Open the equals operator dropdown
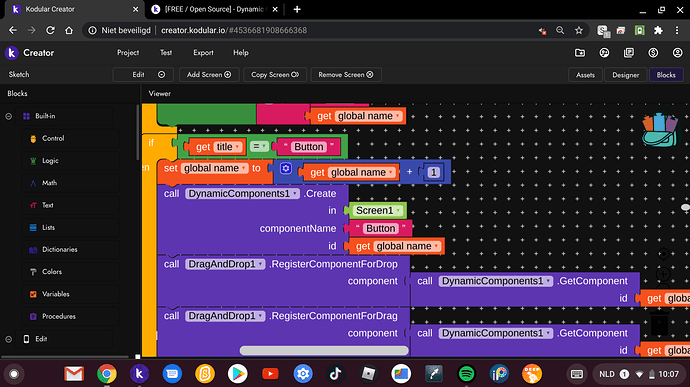This screenshot has height=387, width=690. point(264,146)
